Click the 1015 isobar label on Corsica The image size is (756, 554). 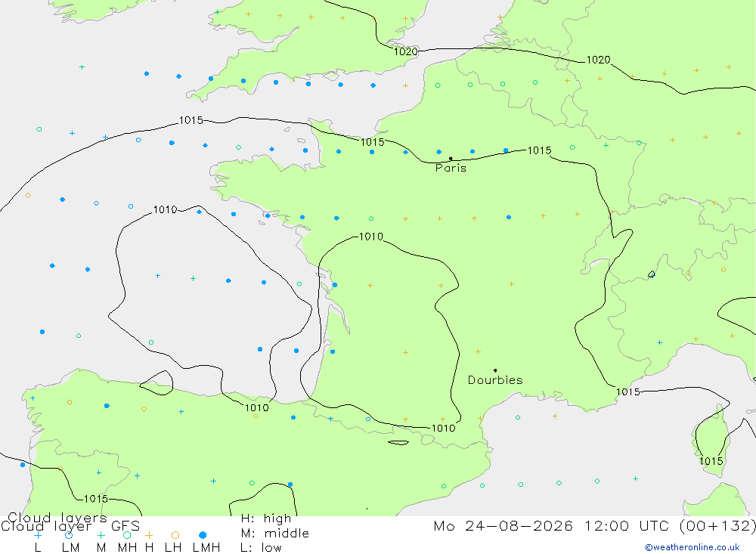pyautogui.click(x=711, y=461)
